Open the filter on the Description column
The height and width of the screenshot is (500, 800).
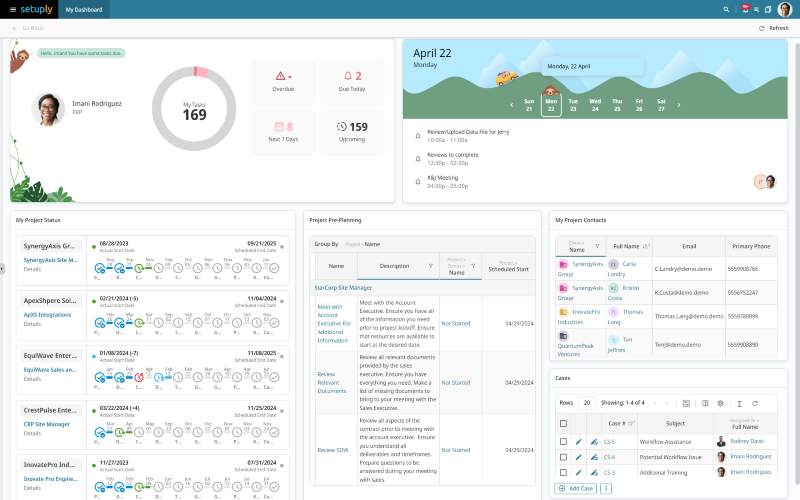tap(431, 266)
